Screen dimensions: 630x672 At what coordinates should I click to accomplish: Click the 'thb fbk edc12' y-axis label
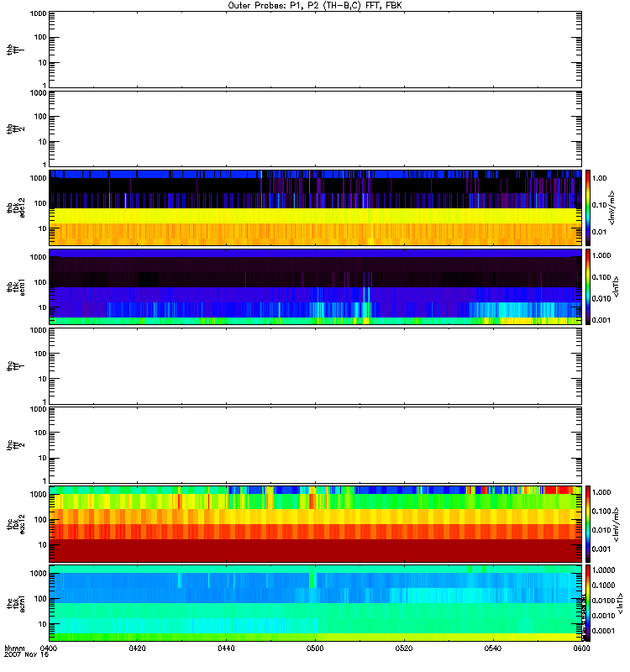tap(16, 207)
